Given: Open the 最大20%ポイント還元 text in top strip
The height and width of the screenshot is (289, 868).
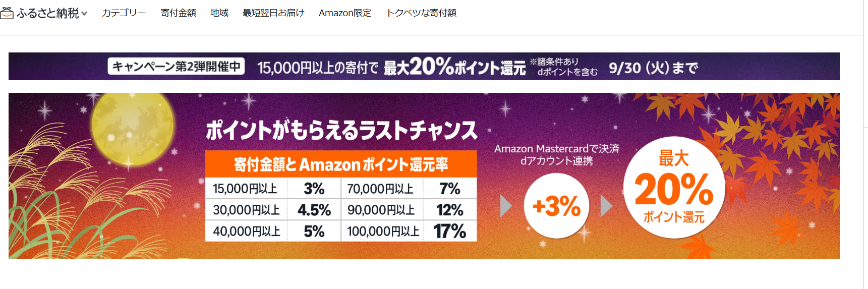Looking at the screenshot, I should click(454, 67).
